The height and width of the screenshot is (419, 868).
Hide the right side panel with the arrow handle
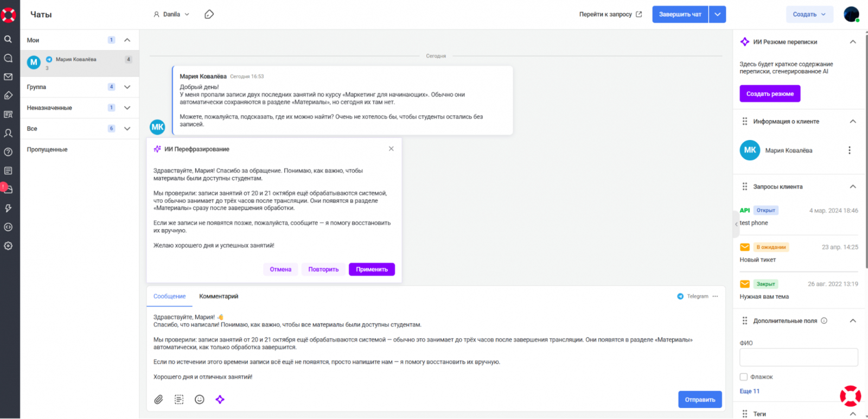click(x=736, y=224)
